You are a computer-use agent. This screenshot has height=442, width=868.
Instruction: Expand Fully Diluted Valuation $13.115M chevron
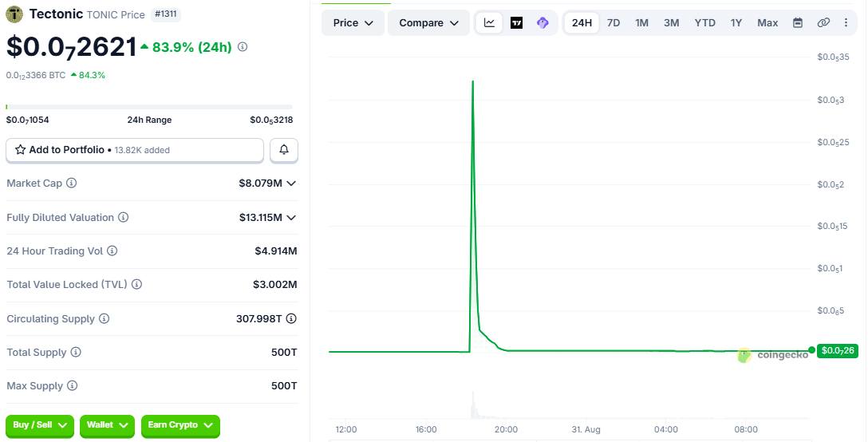click(x=291, y=218)
